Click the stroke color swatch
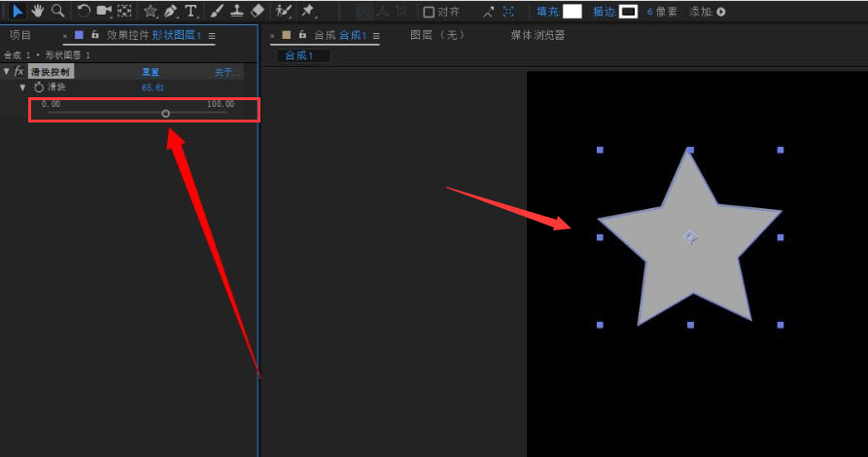Image resolution: width=868 pixels, height=457 pixels. (628, 11)
